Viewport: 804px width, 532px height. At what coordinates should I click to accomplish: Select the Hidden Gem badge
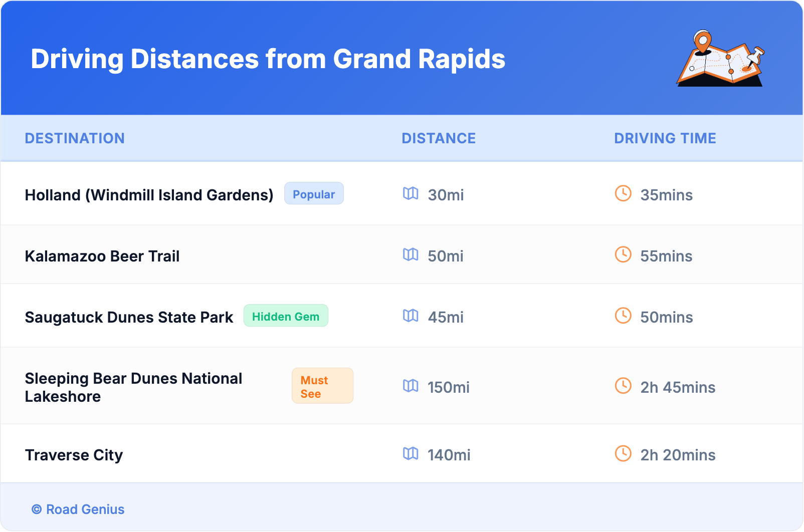286,316
